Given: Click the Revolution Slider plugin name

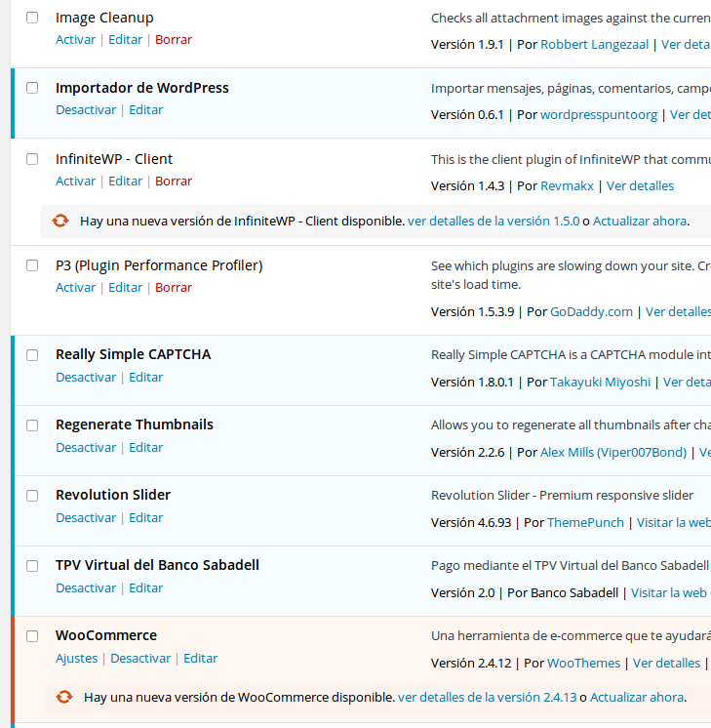Looking at the screenshot, I should 113,495.
